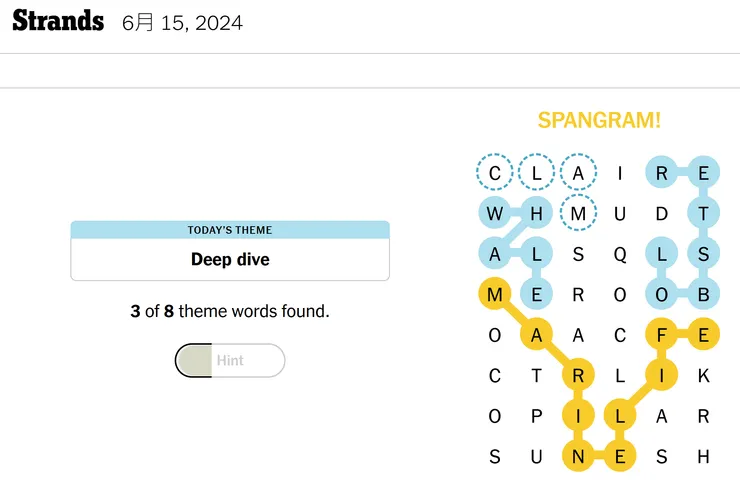Click the yellow letter M tile

click(495, 295)
